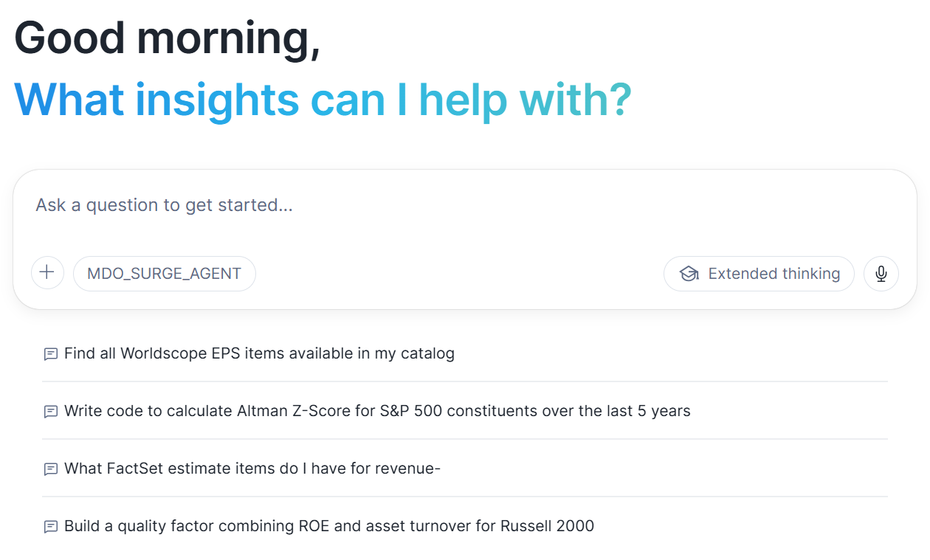Viewport: 930px width, 560px height.
Task: Open the MDO_SURGE_AGENT agent selector
Action: coord(164,274)
